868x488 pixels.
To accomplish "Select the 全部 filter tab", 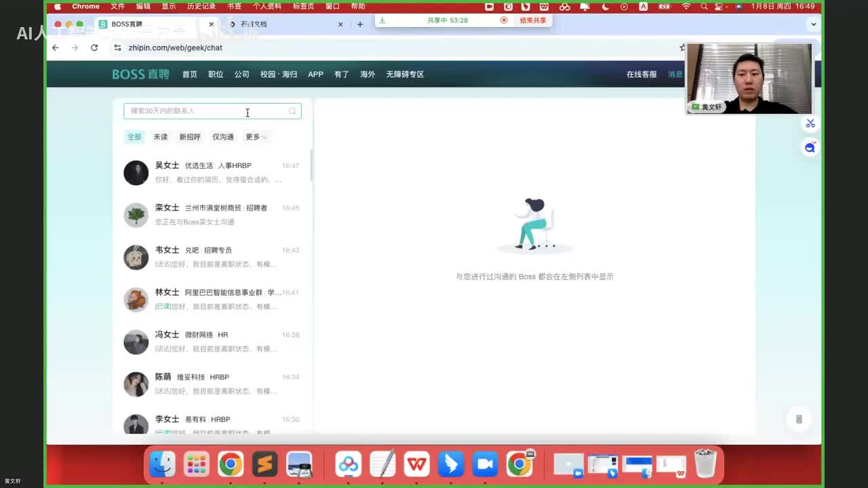I will point(134,137).
